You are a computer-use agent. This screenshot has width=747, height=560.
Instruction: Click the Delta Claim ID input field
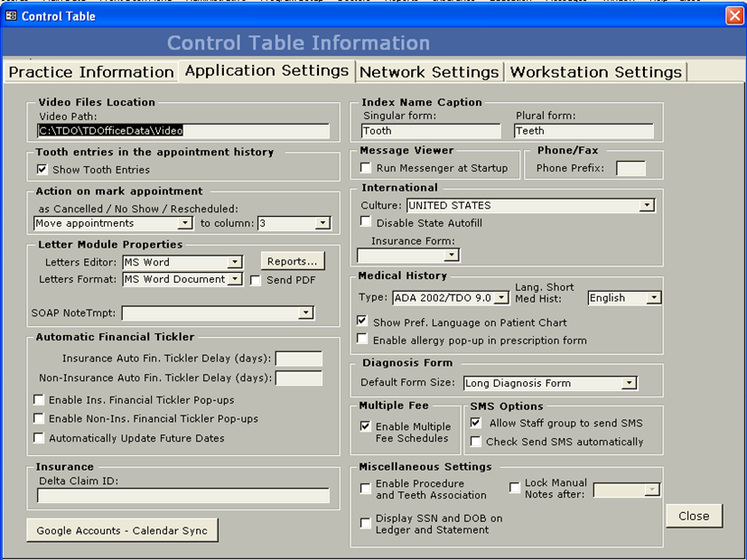tap(183, 496)
